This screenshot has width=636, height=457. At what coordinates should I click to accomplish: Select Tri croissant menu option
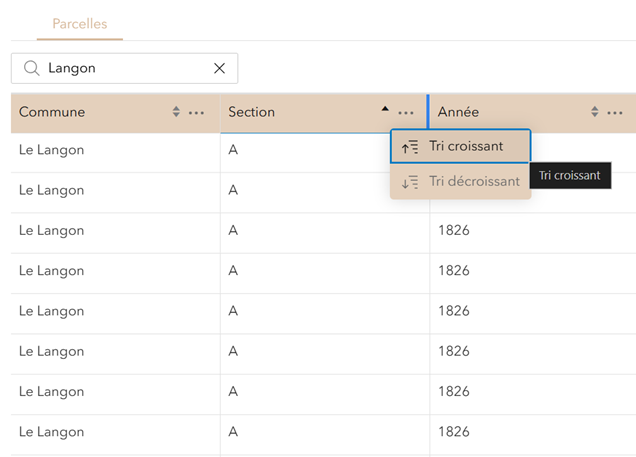(x=466, y=146)
